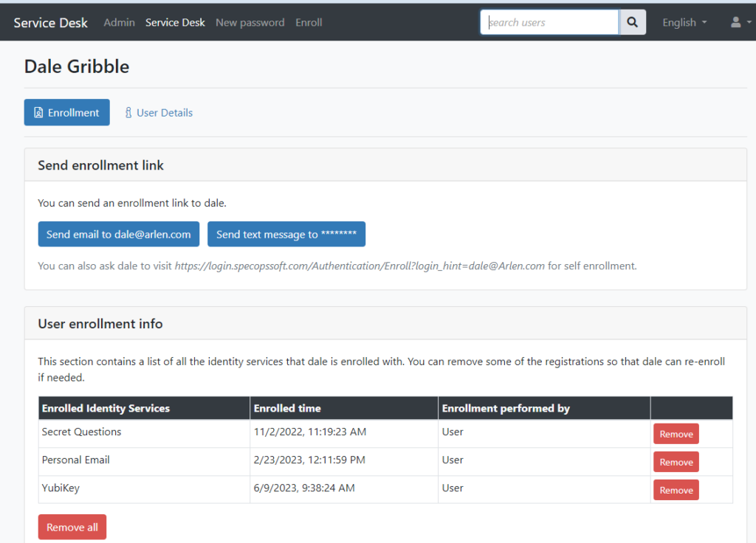
Task: Open the Enroll navigation link
Action: coord(309,23)
